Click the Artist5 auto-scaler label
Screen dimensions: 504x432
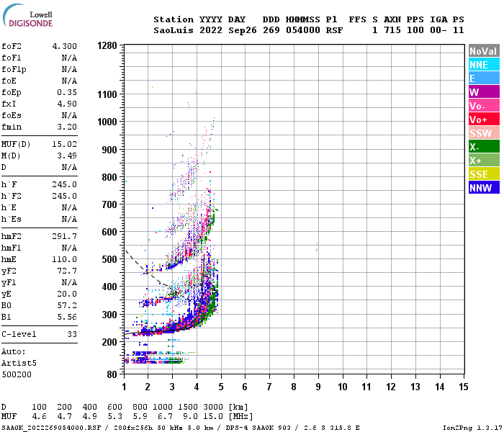(x=19, y=363)
